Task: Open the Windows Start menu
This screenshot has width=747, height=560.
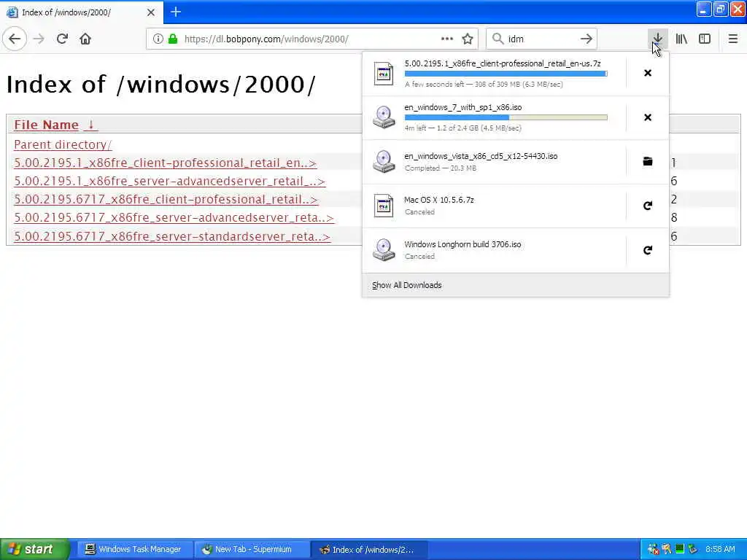Action: (x=34, y=549)
